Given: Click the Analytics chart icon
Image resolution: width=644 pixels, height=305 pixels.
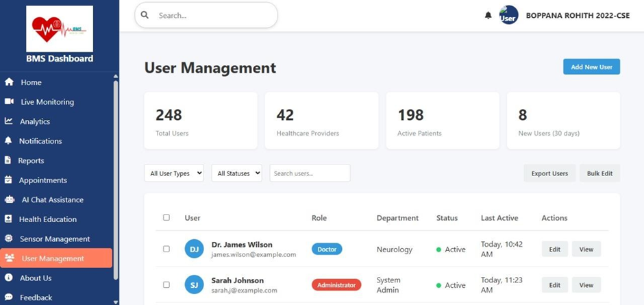Looking at the screenshot, I should (x=8, y=121).
